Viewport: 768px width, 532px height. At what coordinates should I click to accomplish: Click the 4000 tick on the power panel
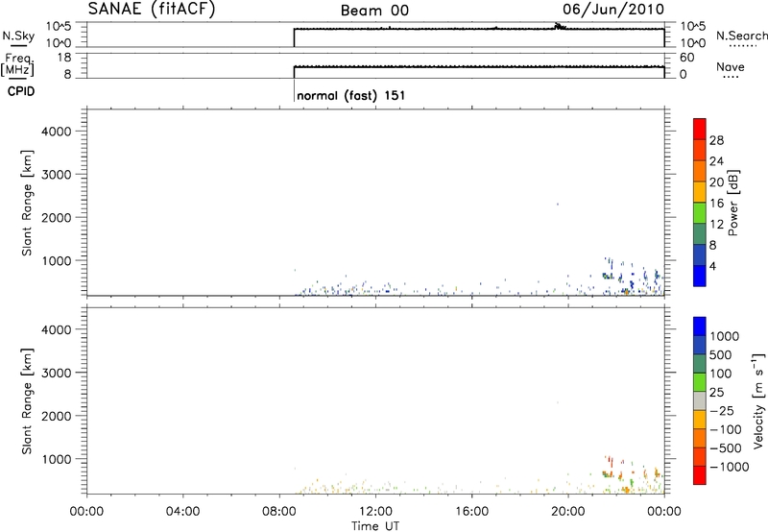pyautogui.click(x=57, y=132)
